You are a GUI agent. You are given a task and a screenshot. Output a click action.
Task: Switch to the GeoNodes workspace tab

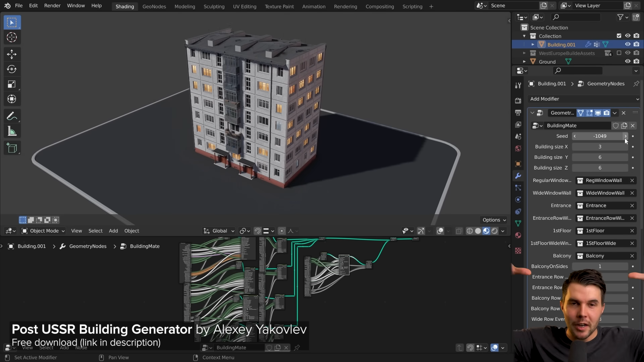tap(154, 6)
